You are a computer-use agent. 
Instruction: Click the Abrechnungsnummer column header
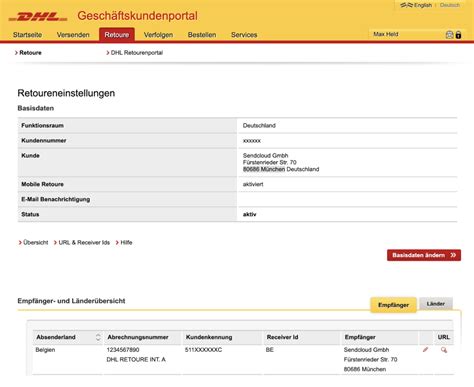click(x=138, y=337)
